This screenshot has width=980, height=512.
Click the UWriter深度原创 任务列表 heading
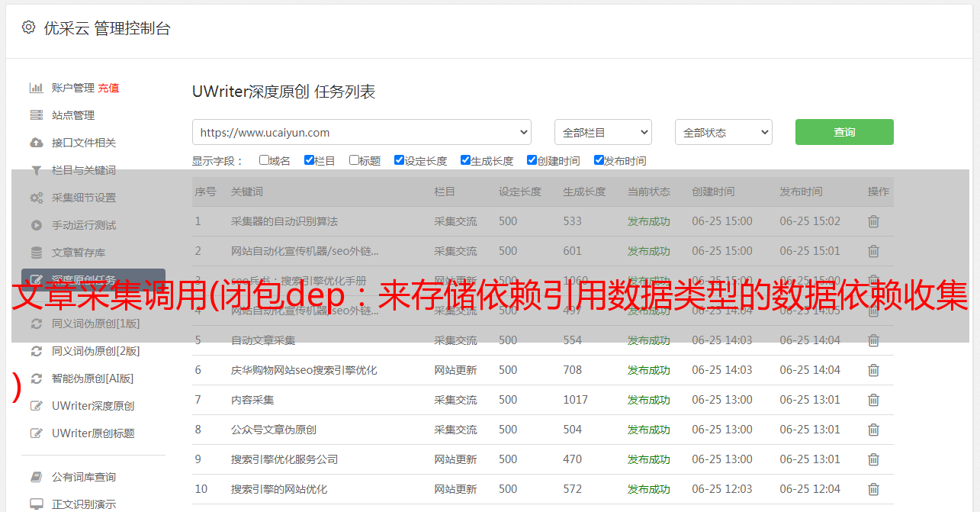click(x=284, y=92)
